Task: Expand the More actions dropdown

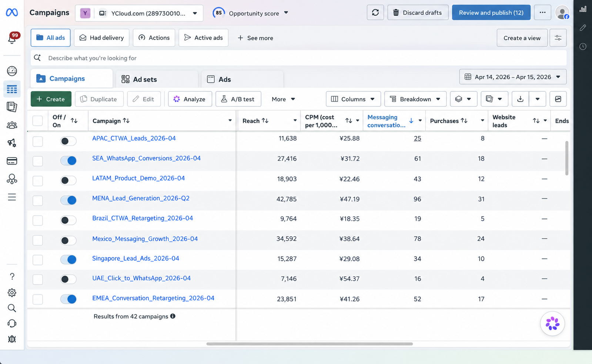Action: pyautogui.click(x=283, y=99)
